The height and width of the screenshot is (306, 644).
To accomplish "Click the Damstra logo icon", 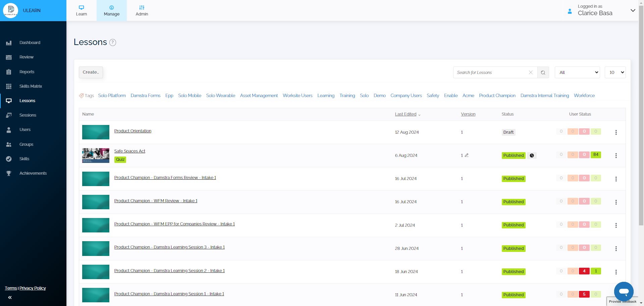I will 11,10.
